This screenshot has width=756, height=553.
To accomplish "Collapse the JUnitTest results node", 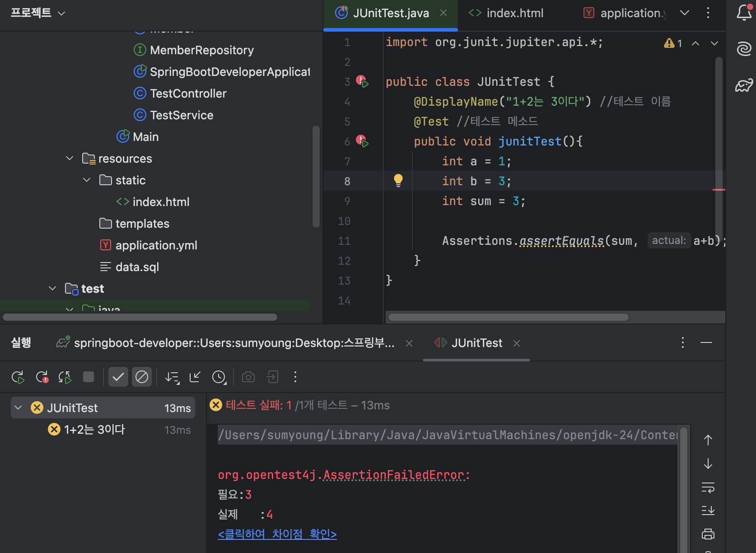I will coord(18,408).
